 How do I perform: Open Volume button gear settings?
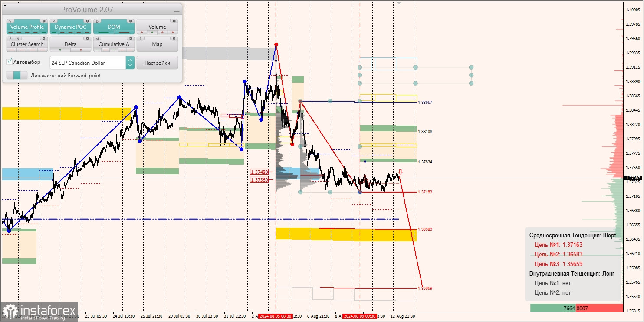coord(174,21)
